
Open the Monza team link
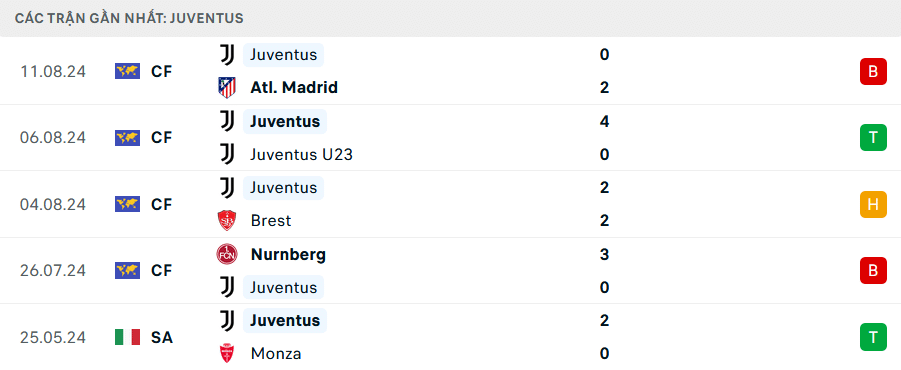[x=276, y=353]
